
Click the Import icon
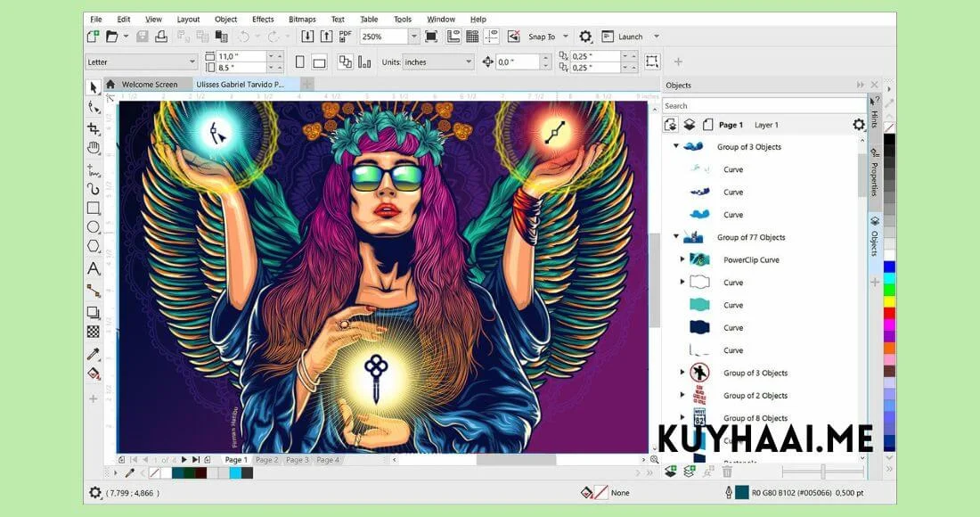306,37
